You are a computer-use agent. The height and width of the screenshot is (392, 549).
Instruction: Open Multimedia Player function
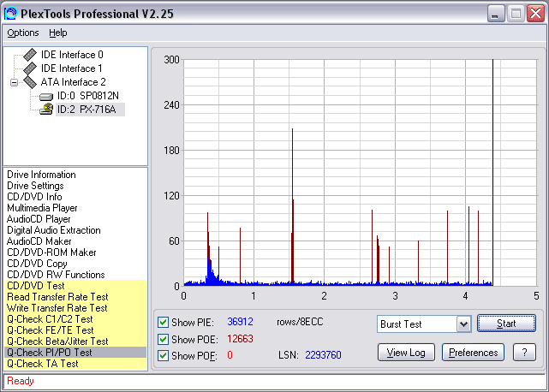coord(42,208)
